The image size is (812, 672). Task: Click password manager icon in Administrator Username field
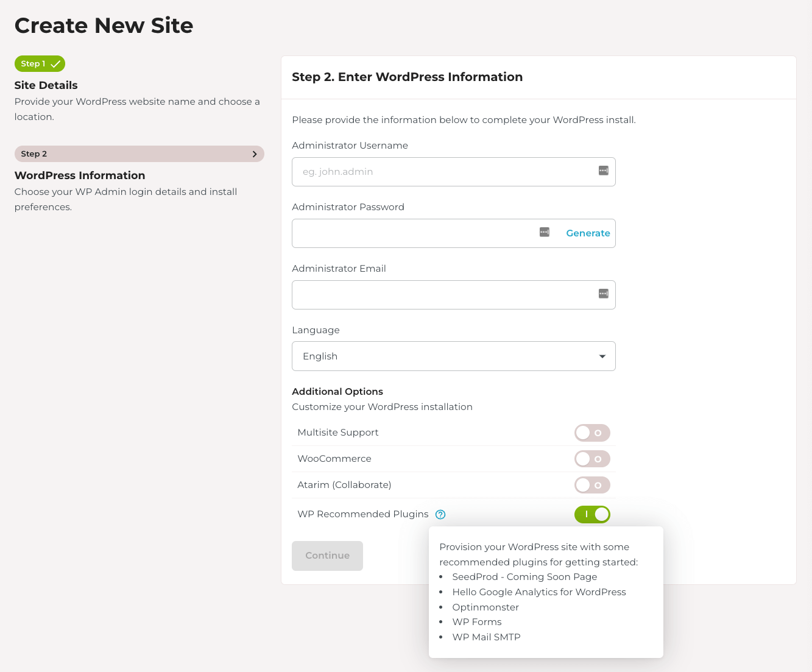604,171
